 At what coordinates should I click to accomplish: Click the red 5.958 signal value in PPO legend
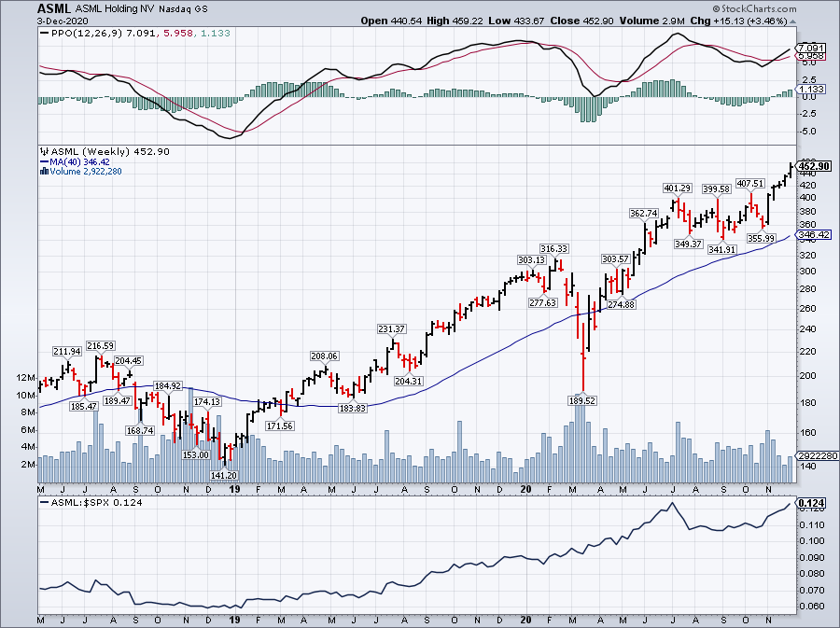pos(178,34)
